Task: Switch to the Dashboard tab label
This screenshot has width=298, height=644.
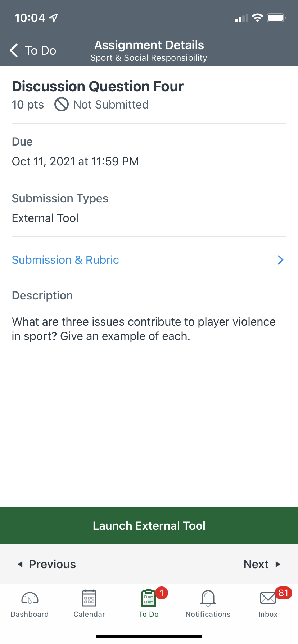Action: 30,614
